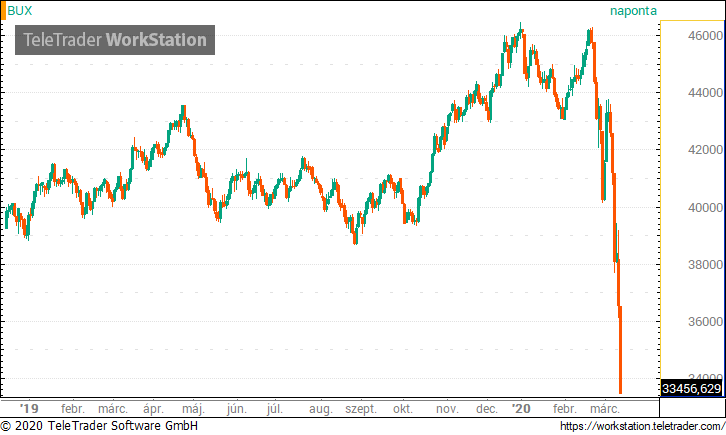The height and width of the screenshot is (435, 726).
Task: Open the workstation.teletrader.com link
Action: (643, 426)
